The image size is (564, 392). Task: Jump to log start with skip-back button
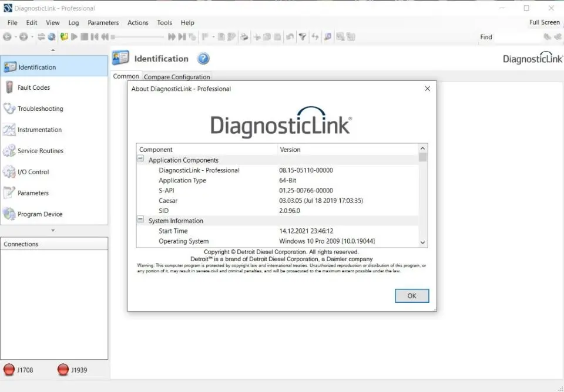coord(94,36)
